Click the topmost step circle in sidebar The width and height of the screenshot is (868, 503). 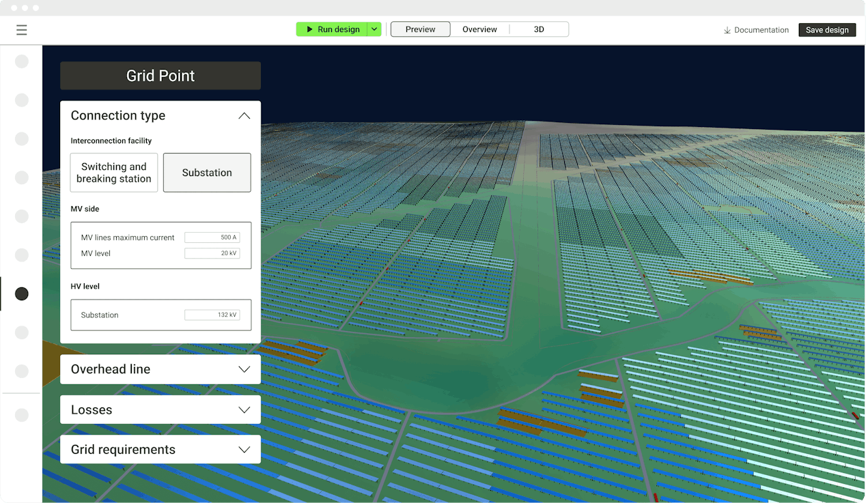pyautogui.click(x=22, y=61)
